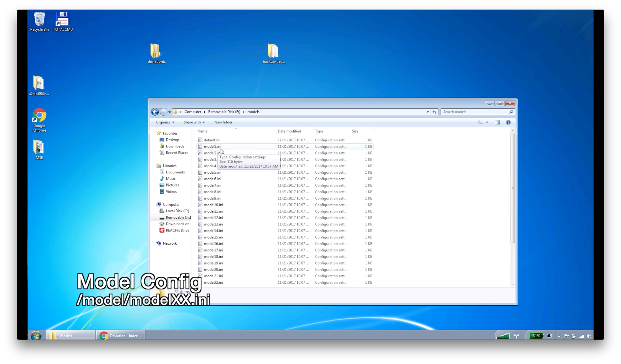Screen dimensions: 621x364
Task: Select the deviationtx folder on desktop
Action: [x=156, y=53]
